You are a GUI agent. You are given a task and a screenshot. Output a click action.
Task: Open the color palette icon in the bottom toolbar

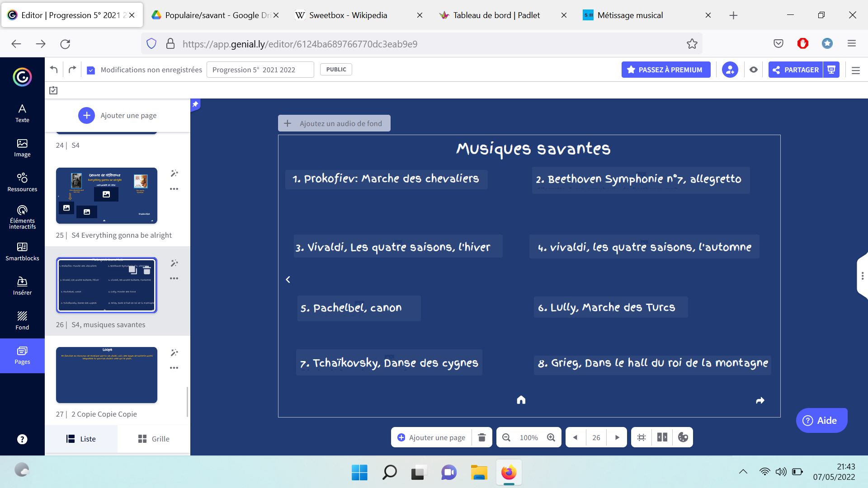(683, 437)
